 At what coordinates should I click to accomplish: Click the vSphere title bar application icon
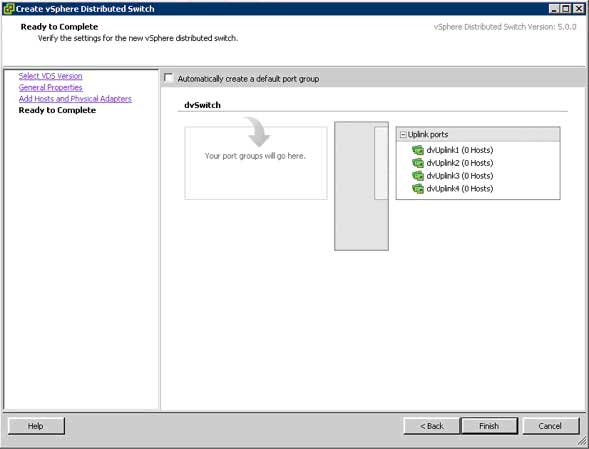(8, 9)
